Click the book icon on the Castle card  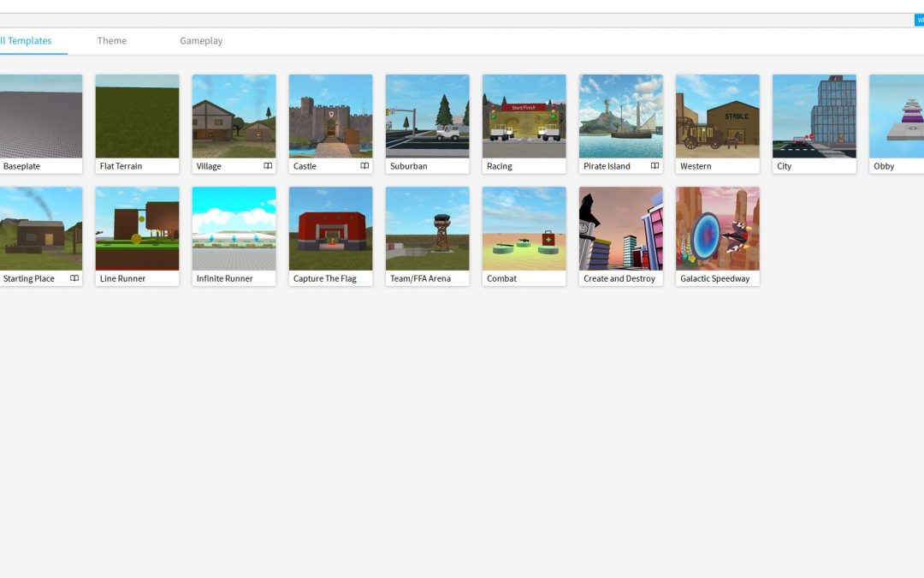364,166
